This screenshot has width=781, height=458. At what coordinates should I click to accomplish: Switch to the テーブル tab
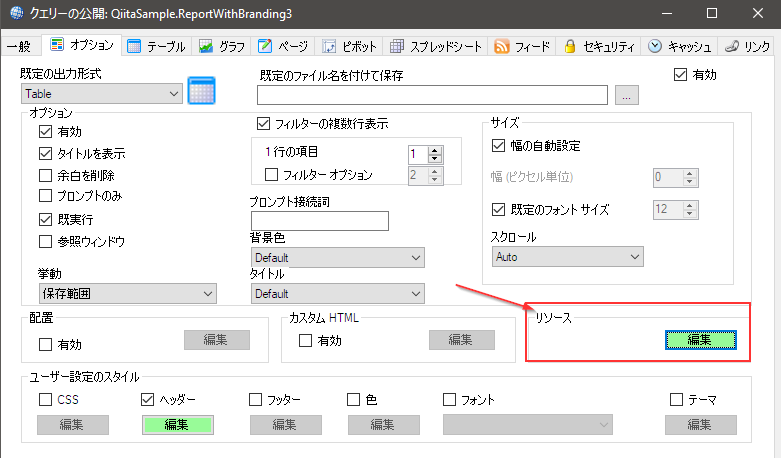(156, 46)
